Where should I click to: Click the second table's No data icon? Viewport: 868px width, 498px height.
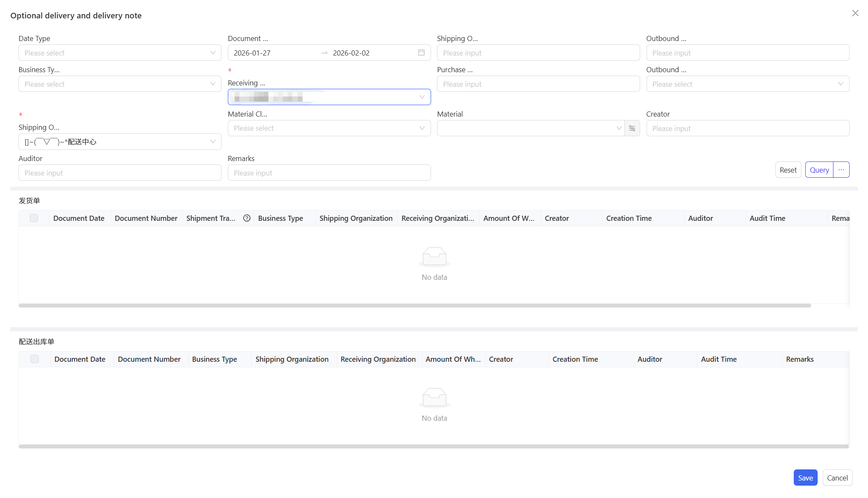pyautogui.click(x=434, y=397)
